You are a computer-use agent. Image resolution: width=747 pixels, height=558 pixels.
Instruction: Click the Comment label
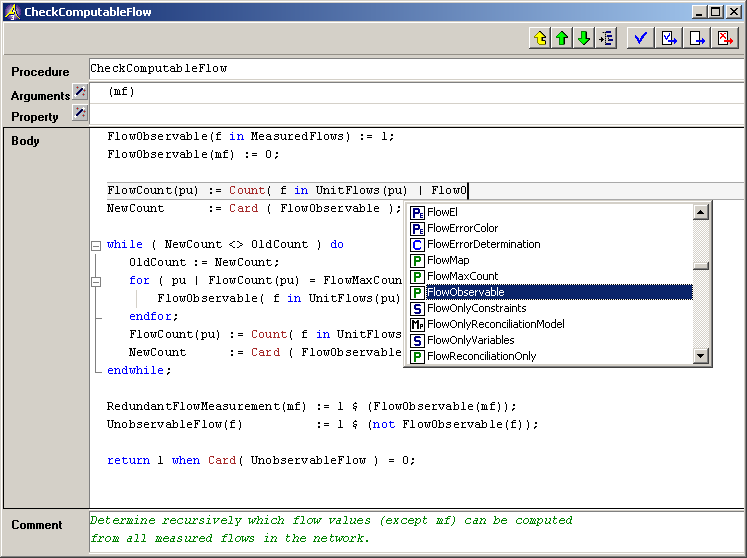click(37, 525)
